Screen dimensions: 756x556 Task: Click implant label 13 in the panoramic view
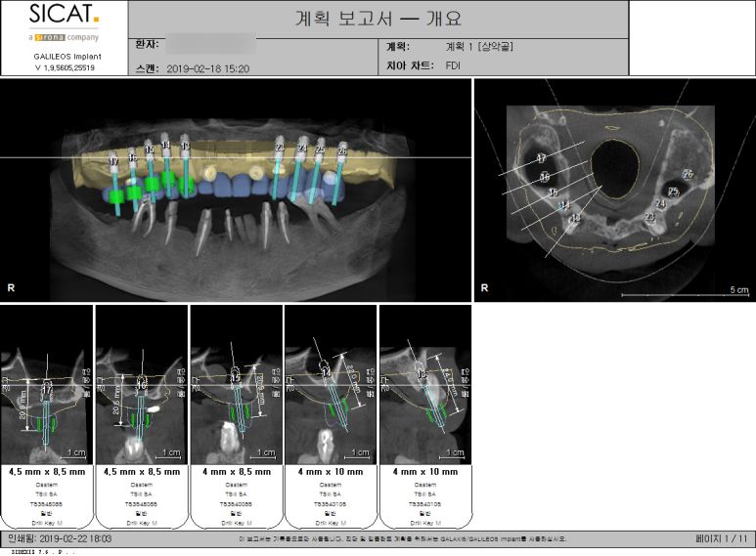[x=185, y=145]
